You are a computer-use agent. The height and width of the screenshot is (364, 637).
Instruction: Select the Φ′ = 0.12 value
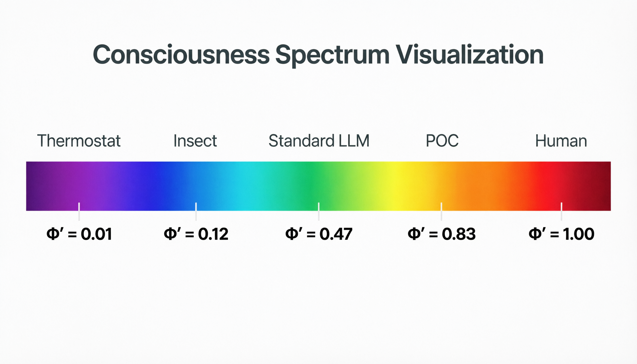point(196,234)
